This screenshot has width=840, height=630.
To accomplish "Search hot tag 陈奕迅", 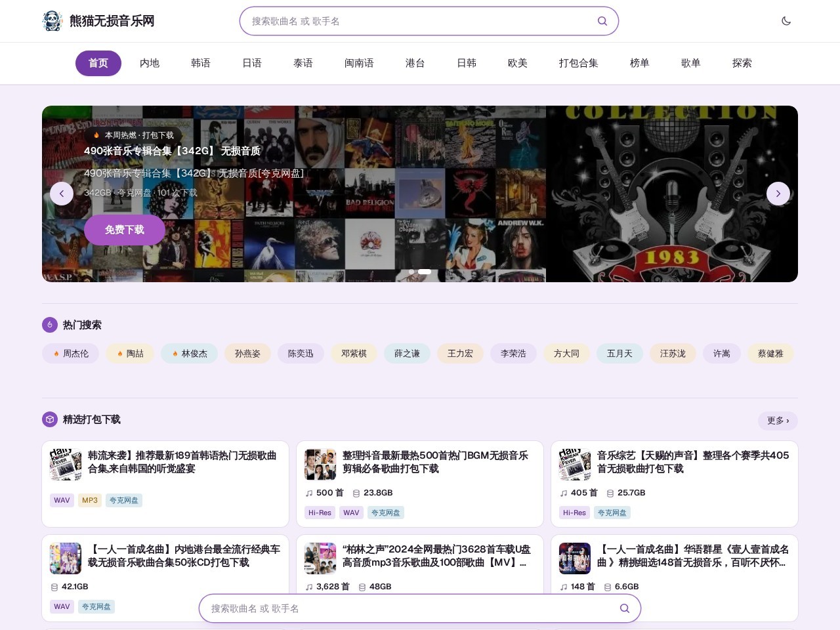I will pyautogui.click(x=301, y=353).
